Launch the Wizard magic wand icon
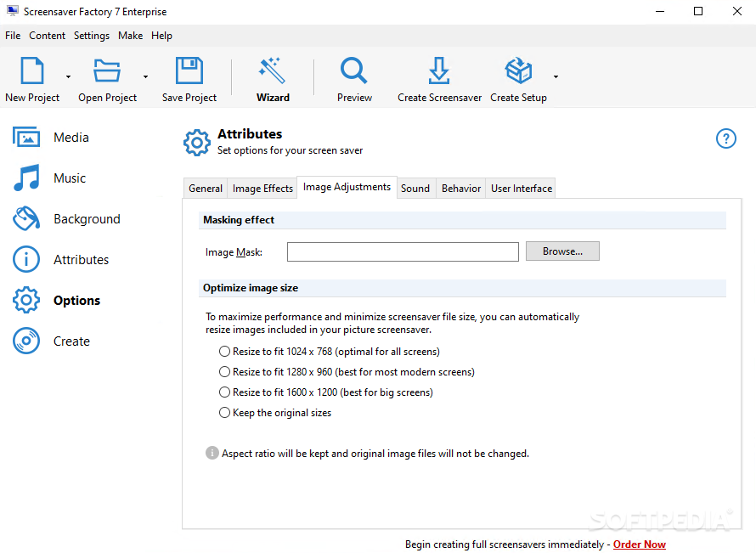The width and height of the screenshot is (756, 553). pyautogui.click(x=272, y=71)
